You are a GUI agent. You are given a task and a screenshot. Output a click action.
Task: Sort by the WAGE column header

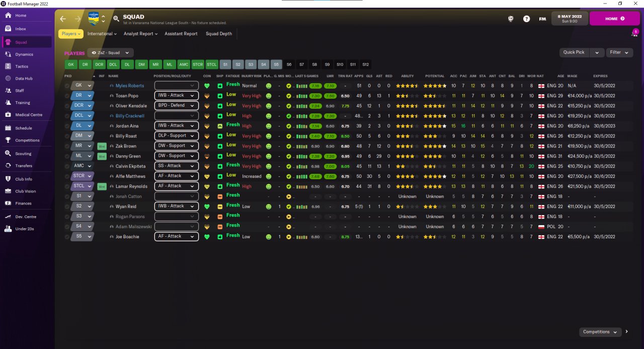572,76
